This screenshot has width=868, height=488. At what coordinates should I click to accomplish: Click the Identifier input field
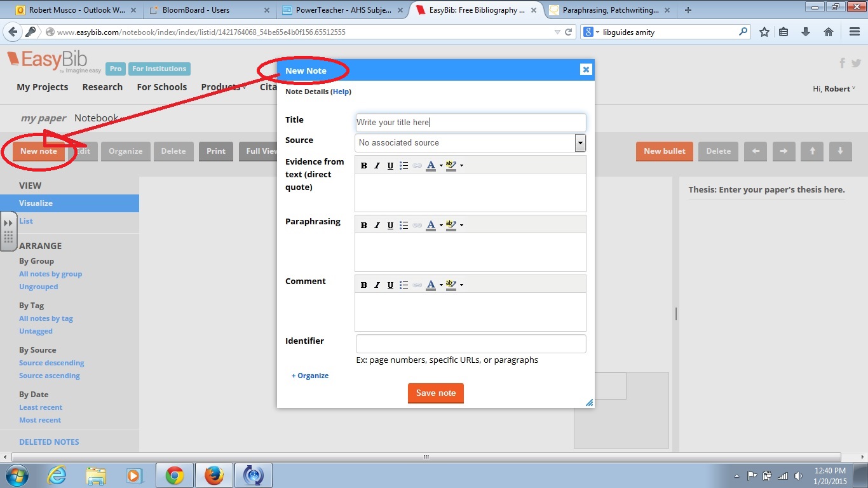pos(470,344)
